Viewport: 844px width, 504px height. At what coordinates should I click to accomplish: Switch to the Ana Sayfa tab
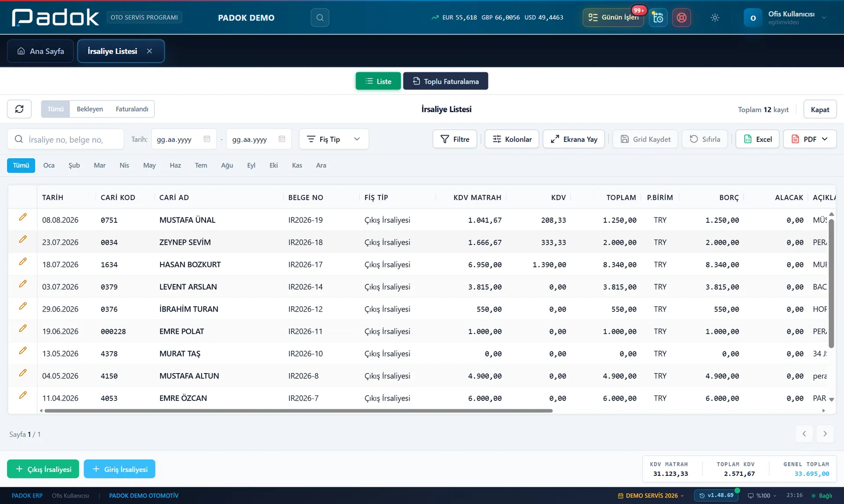[40, 51]
